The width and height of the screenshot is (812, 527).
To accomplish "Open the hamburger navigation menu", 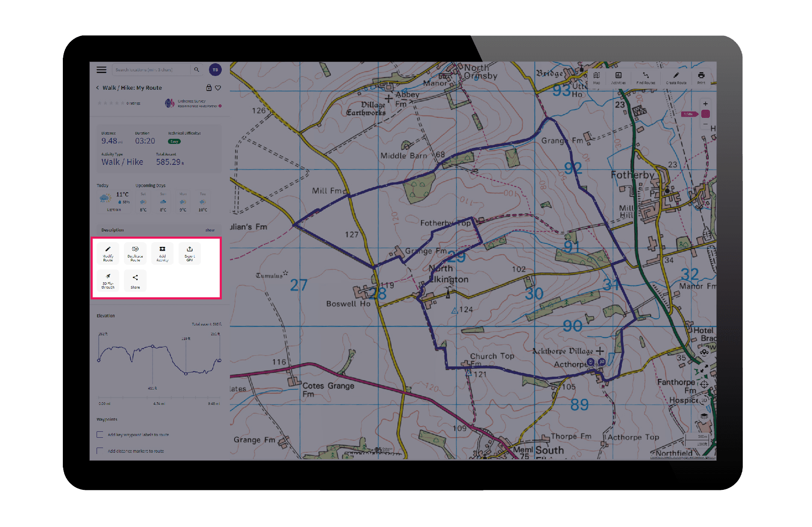I will (x=101, y=70).
